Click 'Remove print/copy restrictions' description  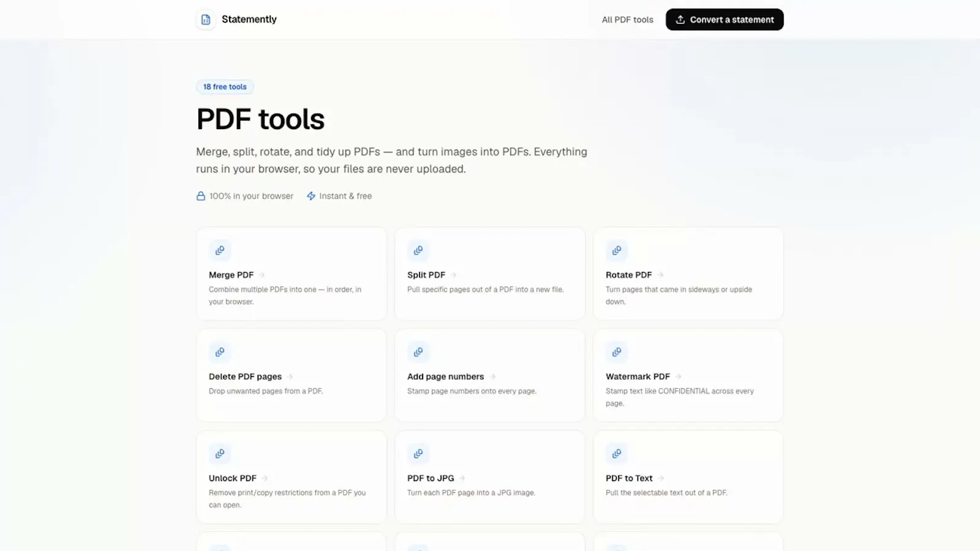tap(287, 499)
